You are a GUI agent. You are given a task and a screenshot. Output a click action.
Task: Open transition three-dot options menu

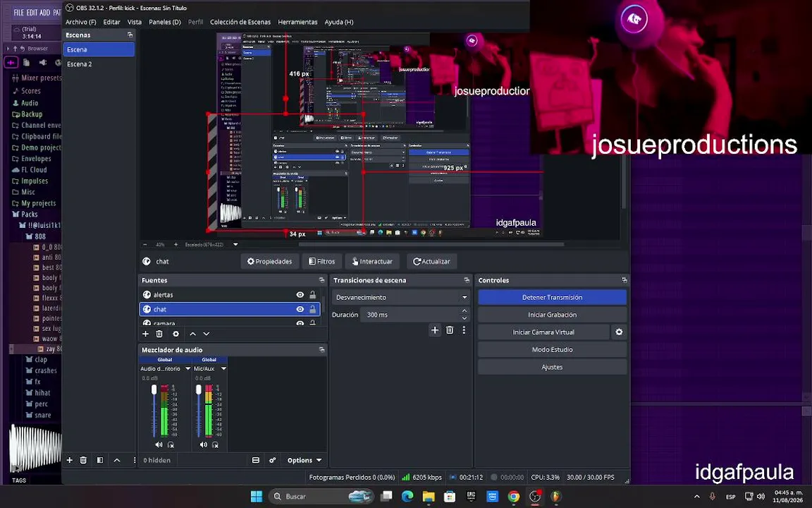tap(464, 329)
